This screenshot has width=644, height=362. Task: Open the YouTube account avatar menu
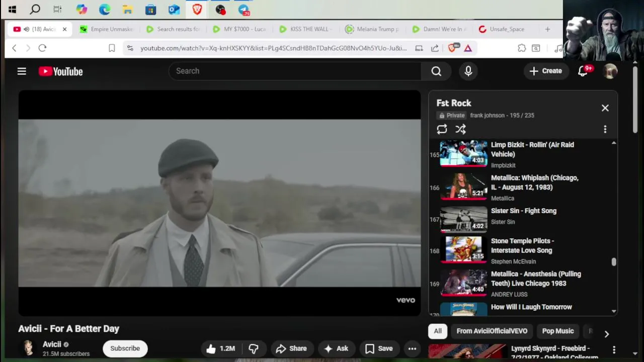pos(610,71)
